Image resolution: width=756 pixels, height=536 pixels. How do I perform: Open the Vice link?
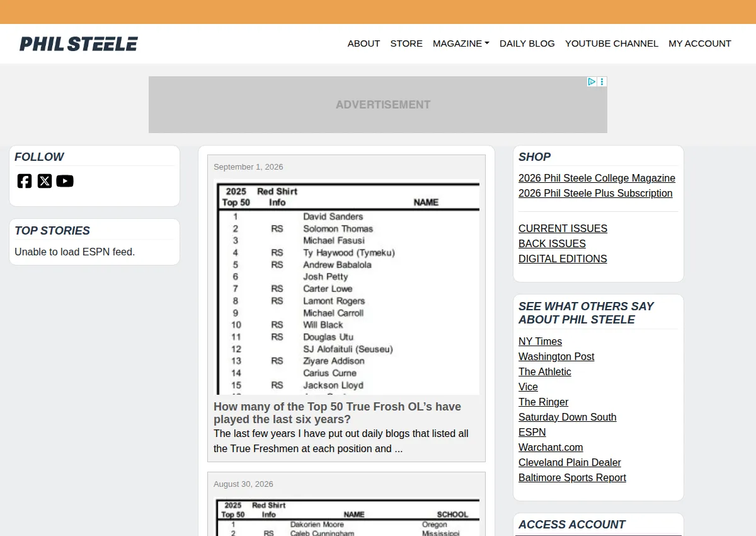click(x=528, y=387)
